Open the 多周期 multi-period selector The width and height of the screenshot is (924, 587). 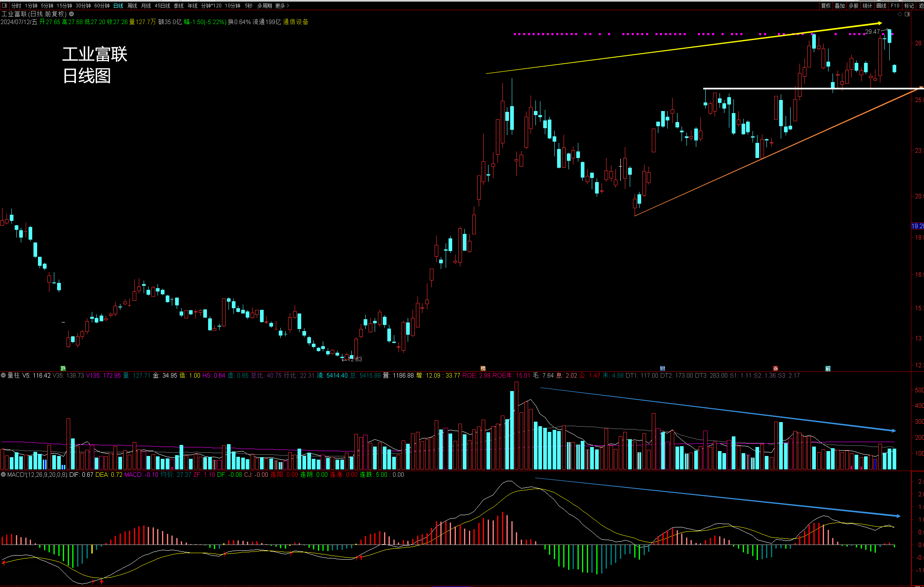point(264,6)
